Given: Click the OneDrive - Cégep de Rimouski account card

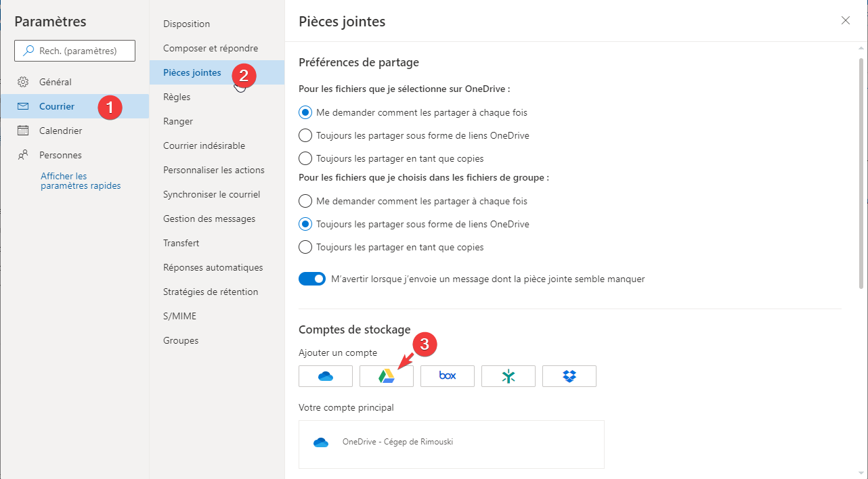Looking at the screenshot, I should [452, 444].
